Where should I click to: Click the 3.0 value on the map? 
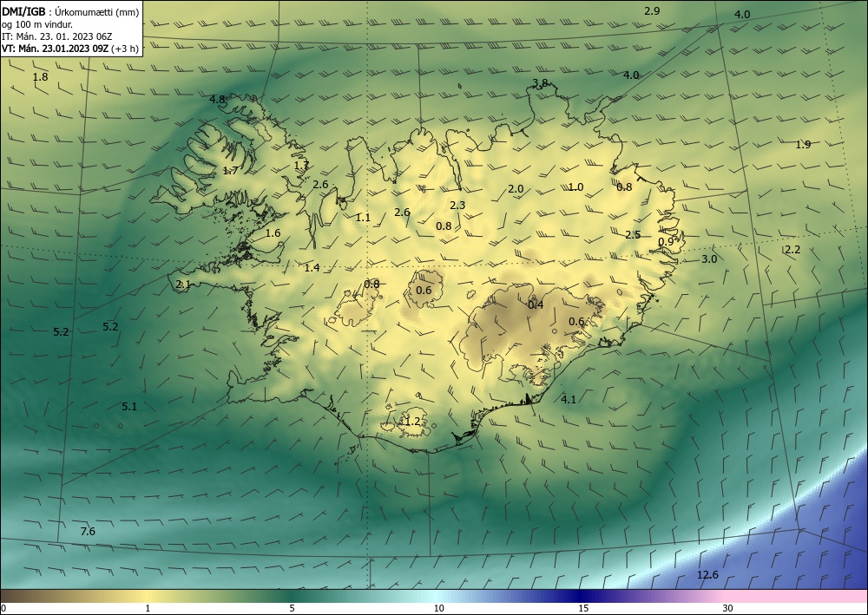click(709, 258)
